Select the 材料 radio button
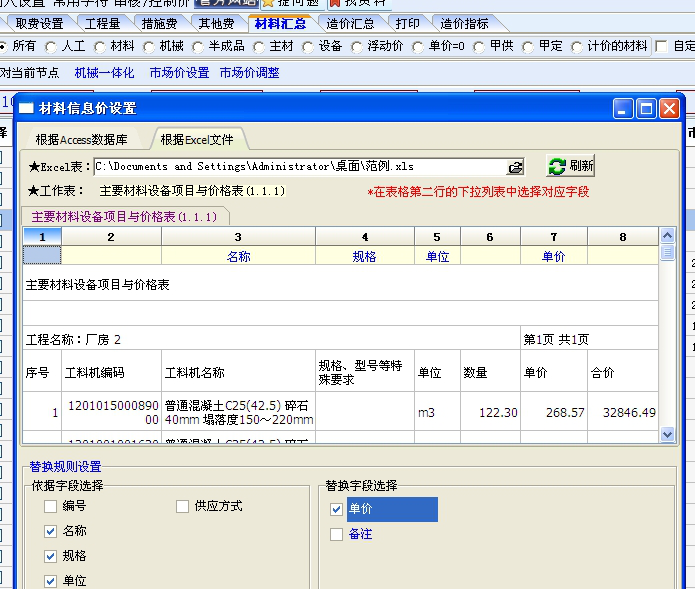 (x=100, y=47)
